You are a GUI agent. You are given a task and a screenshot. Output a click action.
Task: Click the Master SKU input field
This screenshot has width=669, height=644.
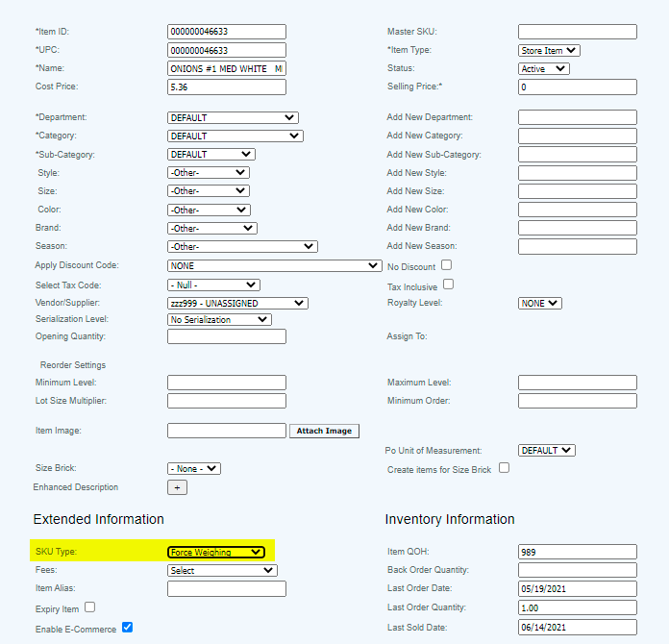[577, 32]
